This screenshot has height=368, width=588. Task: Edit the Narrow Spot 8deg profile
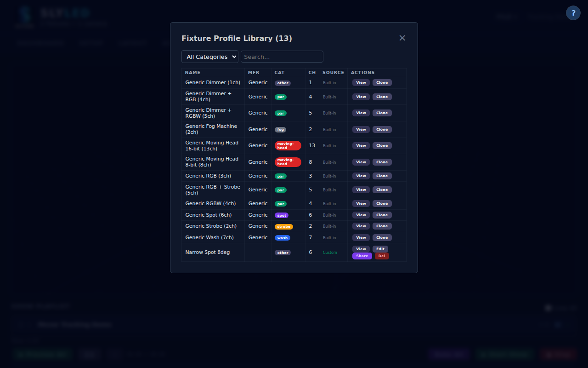380,248
